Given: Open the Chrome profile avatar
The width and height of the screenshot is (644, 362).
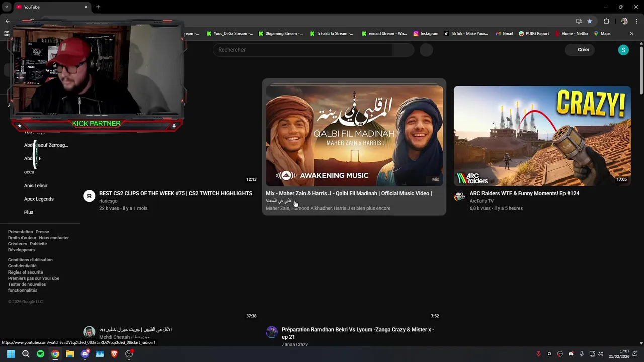Looking at the screenshot, I should pyautogui.click(x=624, y=21).
